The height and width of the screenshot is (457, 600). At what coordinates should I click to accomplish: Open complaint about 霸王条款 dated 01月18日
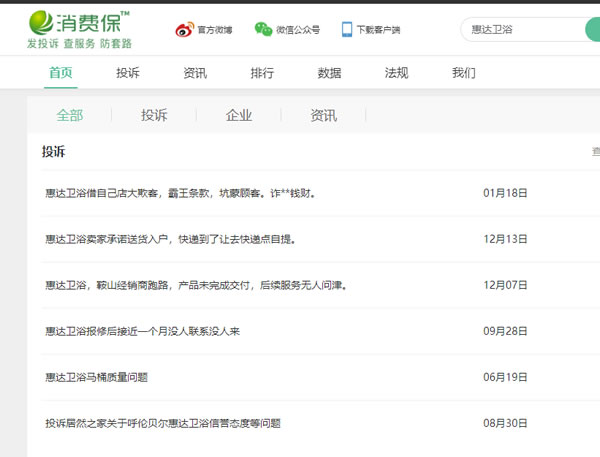(x=180, y=193)
